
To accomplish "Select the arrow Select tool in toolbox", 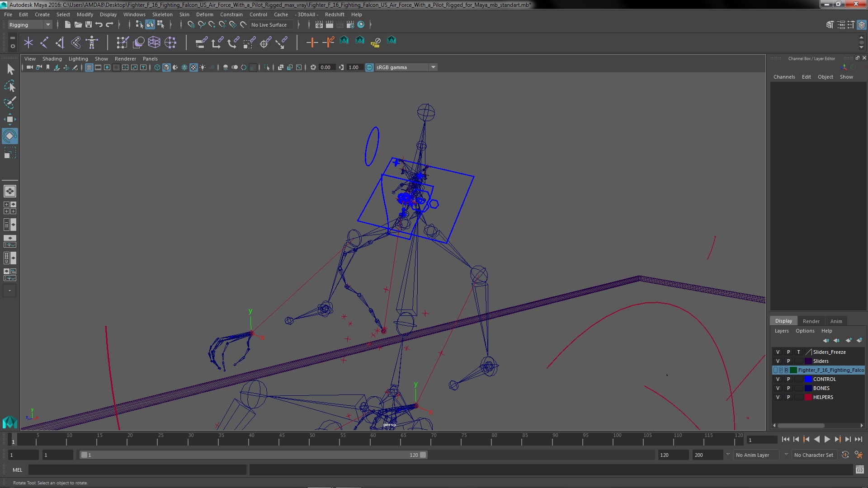I will 10,69.
